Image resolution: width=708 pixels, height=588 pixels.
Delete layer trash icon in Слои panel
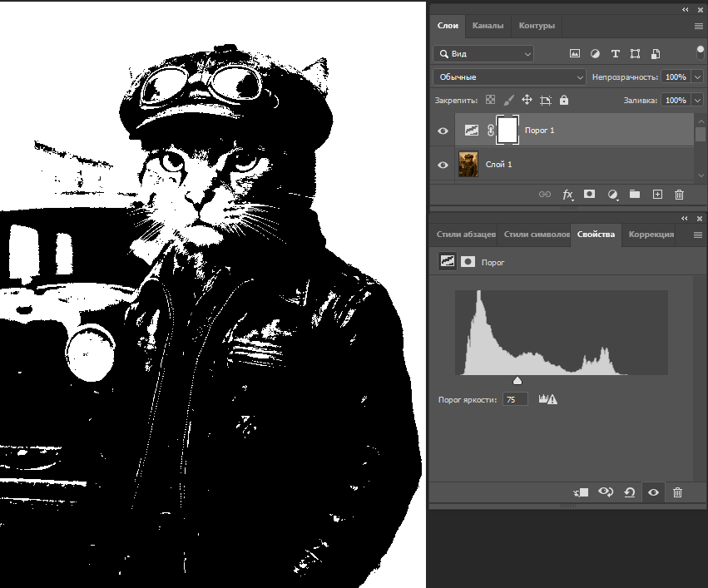pos(679,195)
